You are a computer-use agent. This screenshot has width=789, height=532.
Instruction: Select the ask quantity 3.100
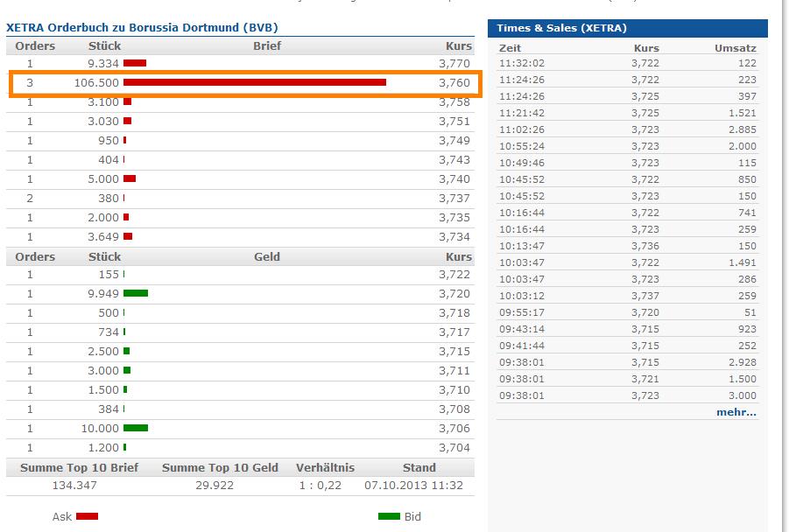103,102
